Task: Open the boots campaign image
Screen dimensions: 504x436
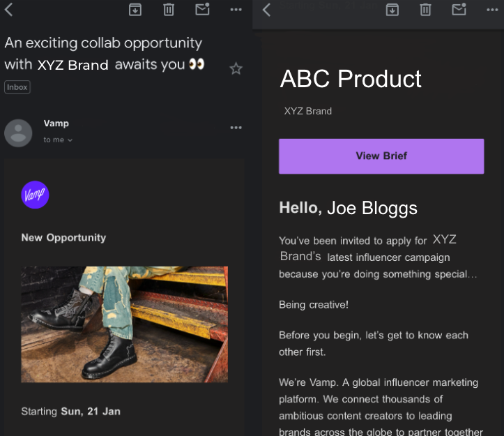Action: click(x=125, y=324)
